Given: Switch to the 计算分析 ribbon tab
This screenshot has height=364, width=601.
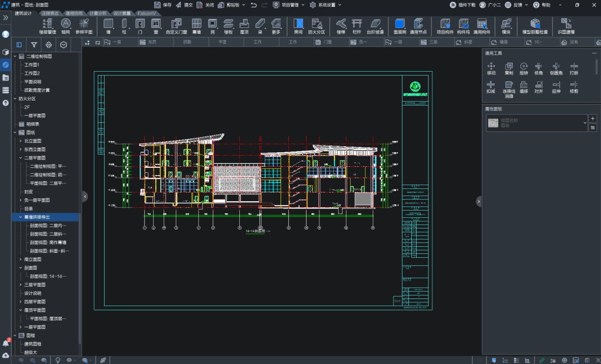Looking at the screenshot, I should [x=98, y=13].
